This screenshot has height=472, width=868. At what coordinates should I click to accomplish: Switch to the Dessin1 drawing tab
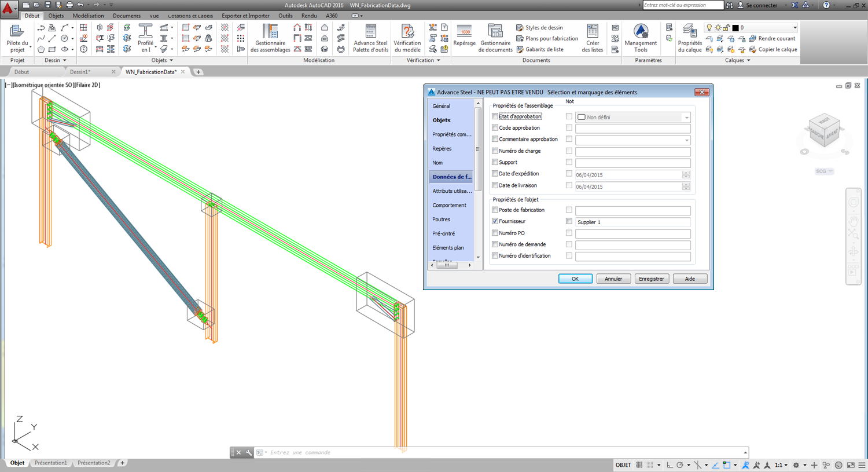click(x=80, y=72)
